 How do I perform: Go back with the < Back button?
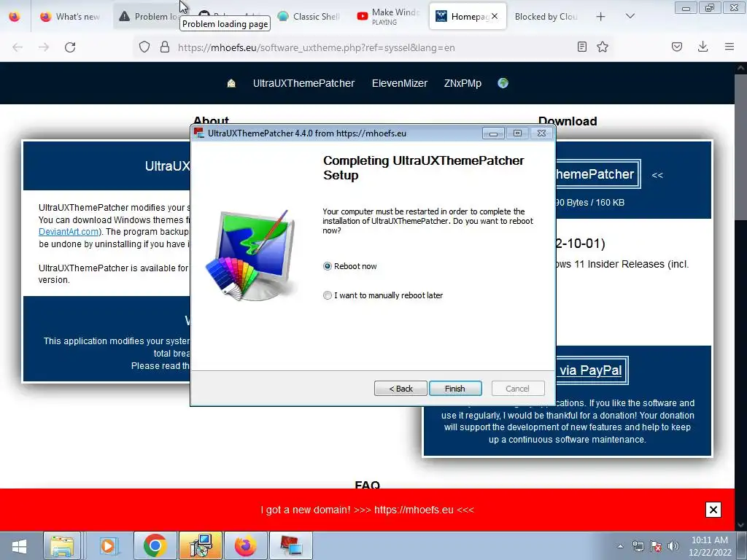400,389
